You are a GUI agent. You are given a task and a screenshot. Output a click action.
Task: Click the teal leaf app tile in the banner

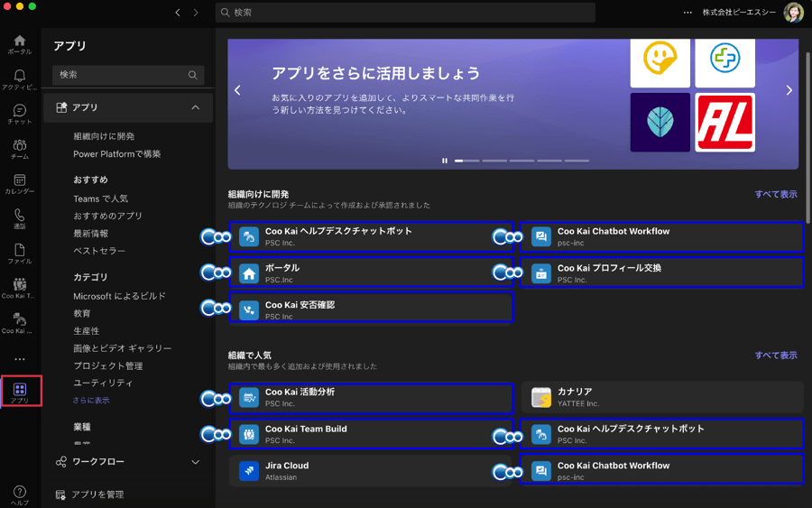(x=660, y=122)
